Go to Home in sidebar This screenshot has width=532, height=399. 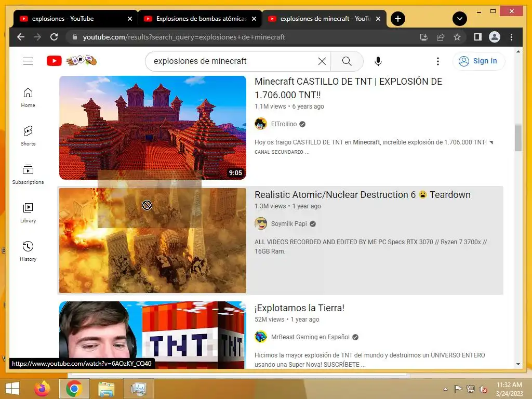point(28,98)
